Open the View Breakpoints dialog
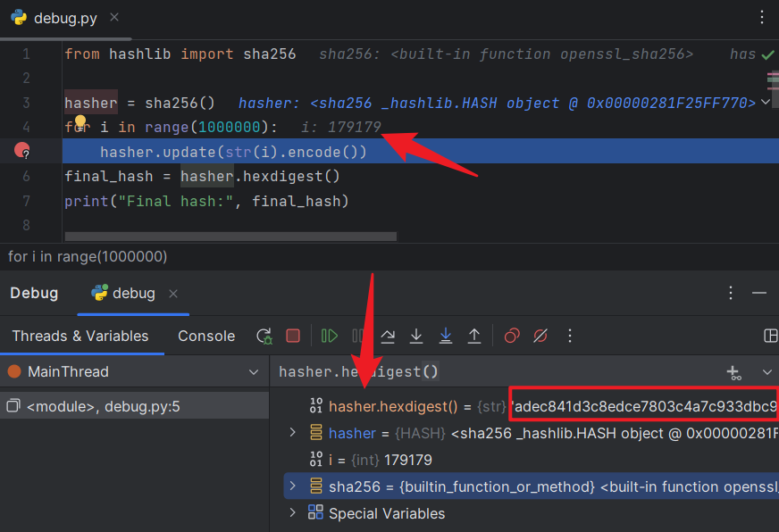This screenshot has width=779, height=532. [x=512, y=337]
